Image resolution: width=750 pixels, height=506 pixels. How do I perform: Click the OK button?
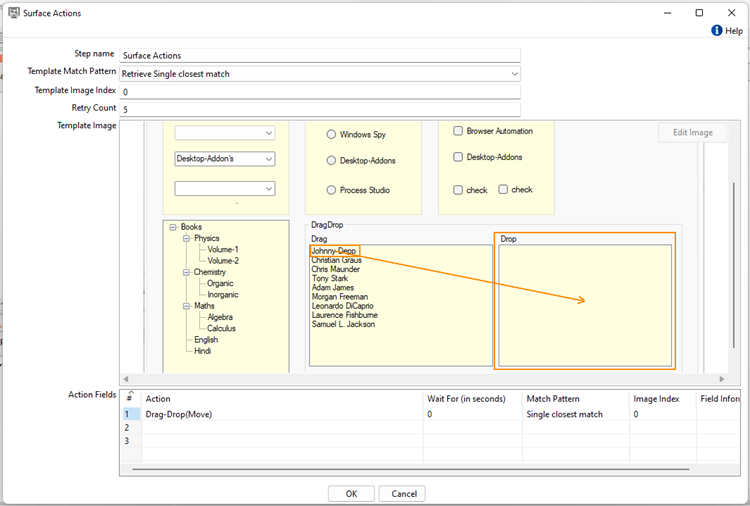click(351, 493)
